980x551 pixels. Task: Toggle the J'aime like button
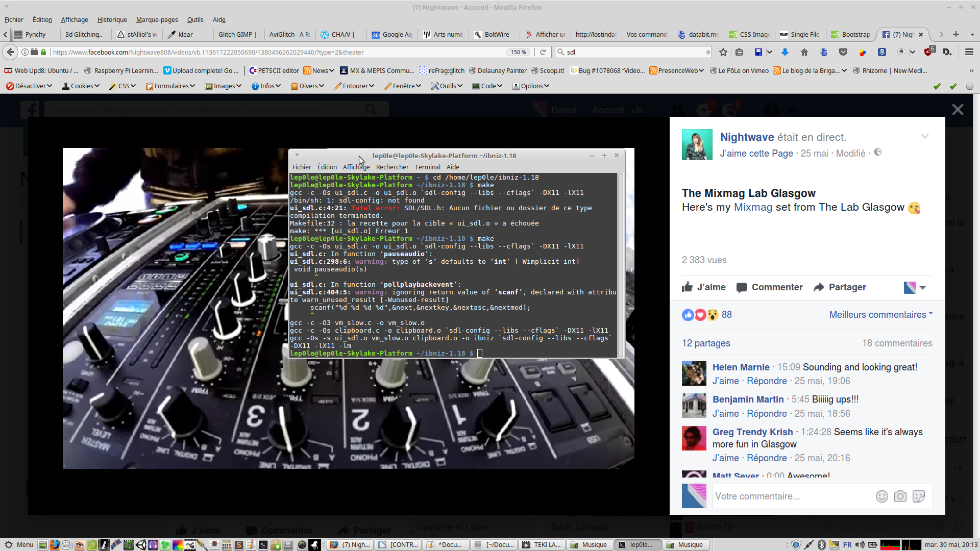[x=704, y=287]
